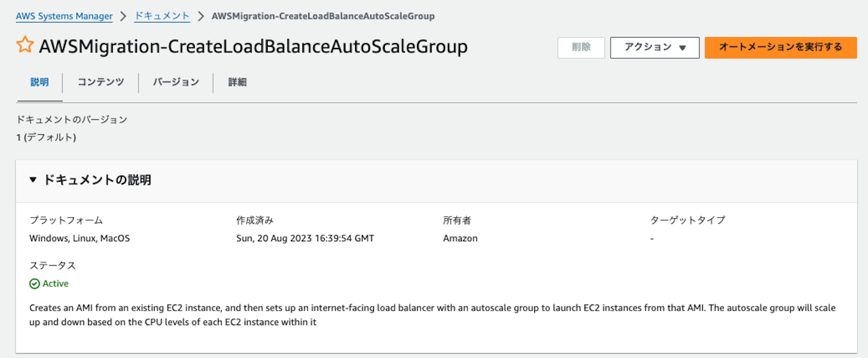This screenshot has height=358, width=868.
Task: Go to the ドキュメント breadcrumb link
Action: coord(162,16)
